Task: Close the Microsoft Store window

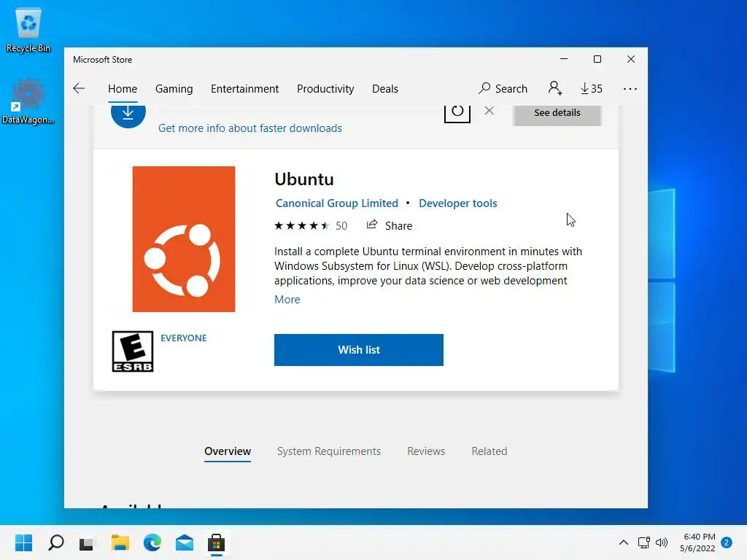Action: pos(631,59)
